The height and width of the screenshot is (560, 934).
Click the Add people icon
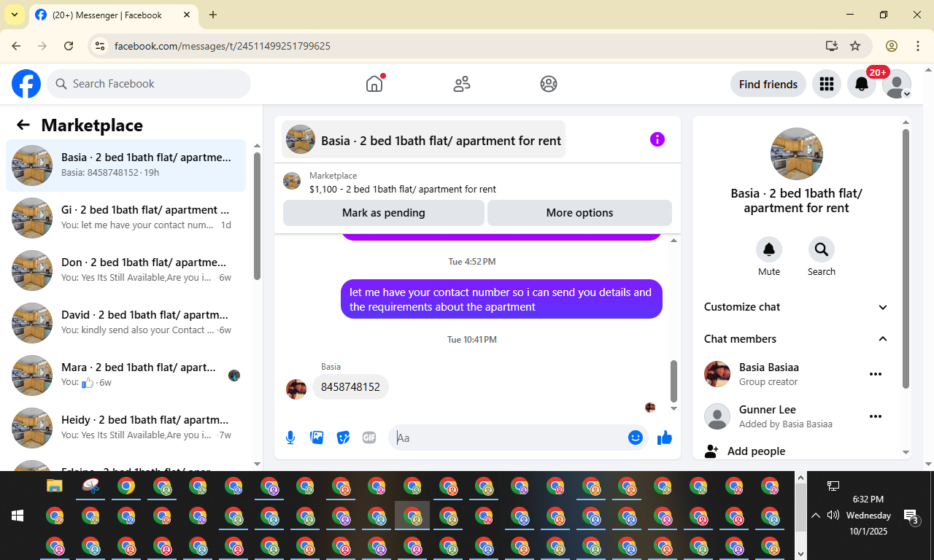pos(711,451)
